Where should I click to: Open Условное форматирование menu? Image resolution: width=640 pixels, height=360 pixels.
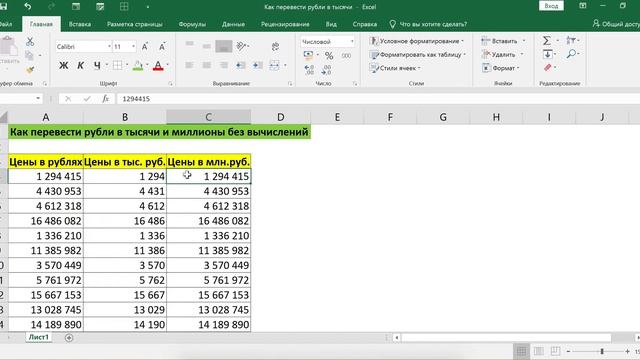[416, 41]
